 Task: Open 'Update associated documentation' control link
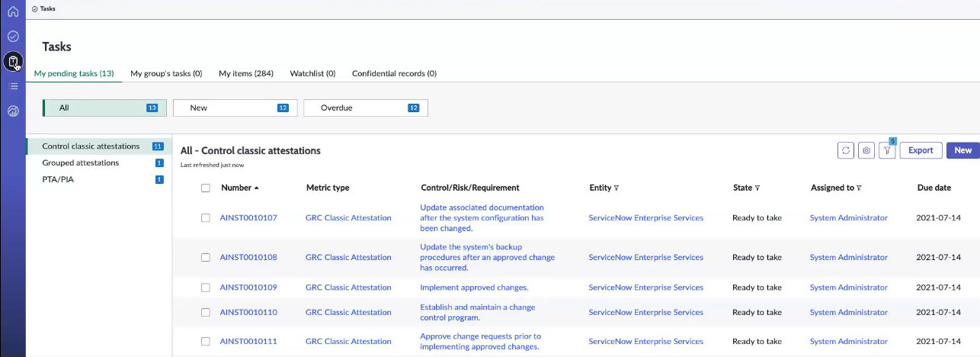pyautogui.click(x=482, y=217)
